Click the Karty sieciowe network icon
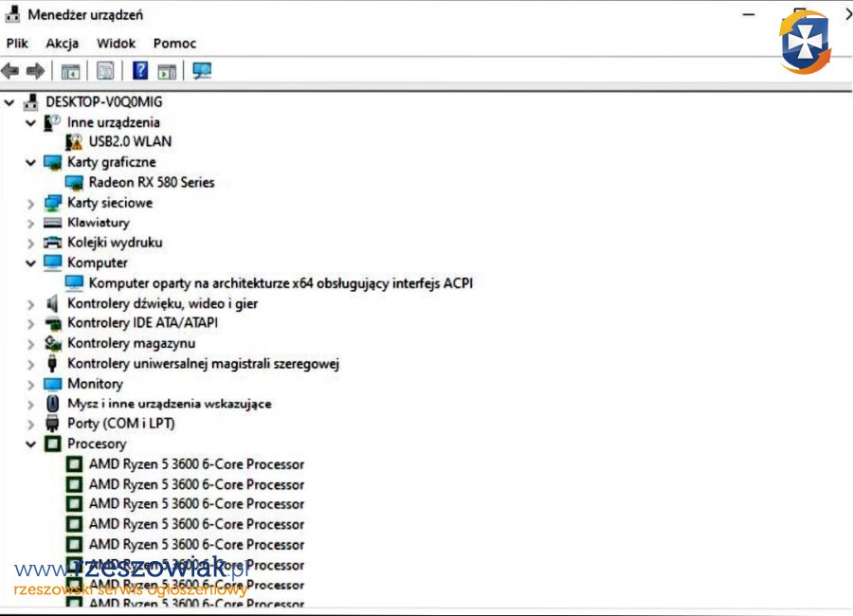This screenshot has height=616, width=853. point(53,203)
